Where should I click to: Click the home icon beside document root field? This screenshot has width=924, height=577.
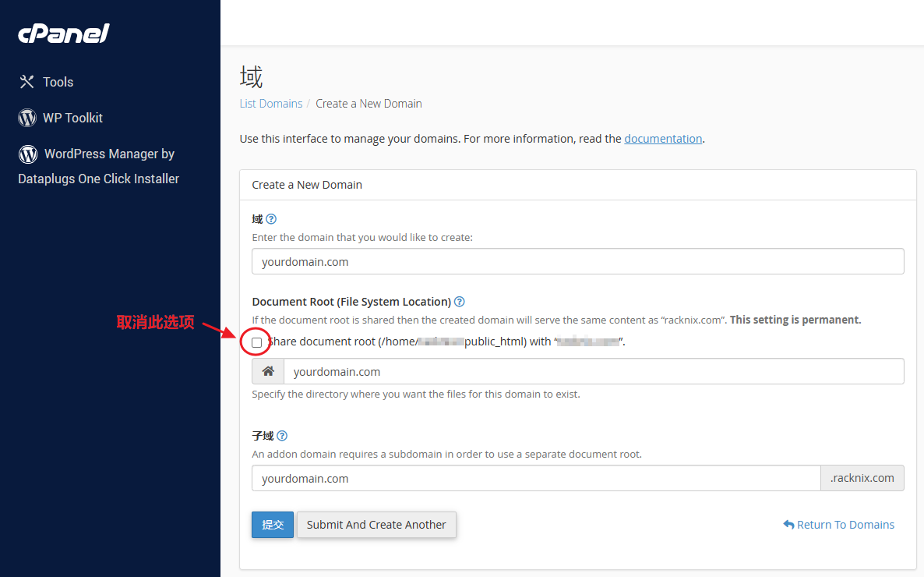[267, 370]
